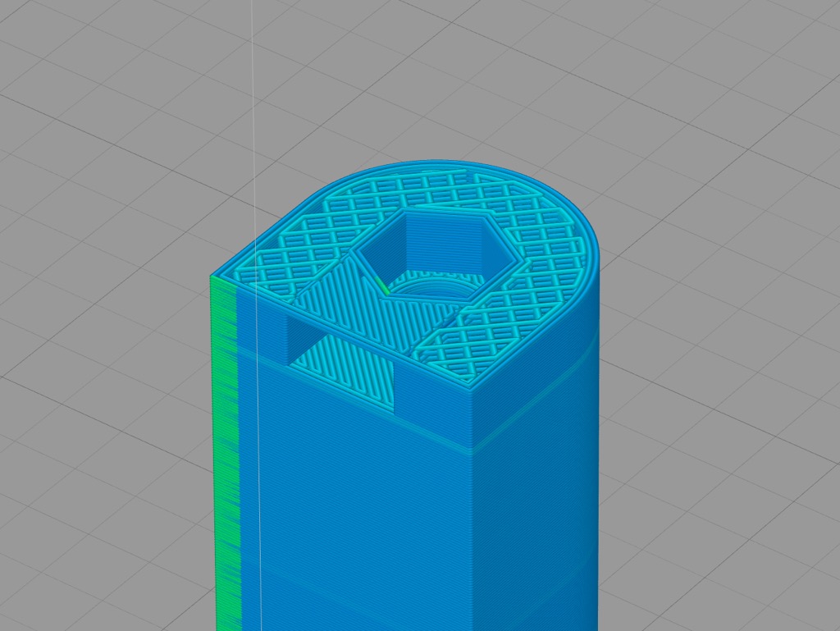Click the thin white vertical axis line
The height and width of the screenshot is (631, 840).
point(253,123)
